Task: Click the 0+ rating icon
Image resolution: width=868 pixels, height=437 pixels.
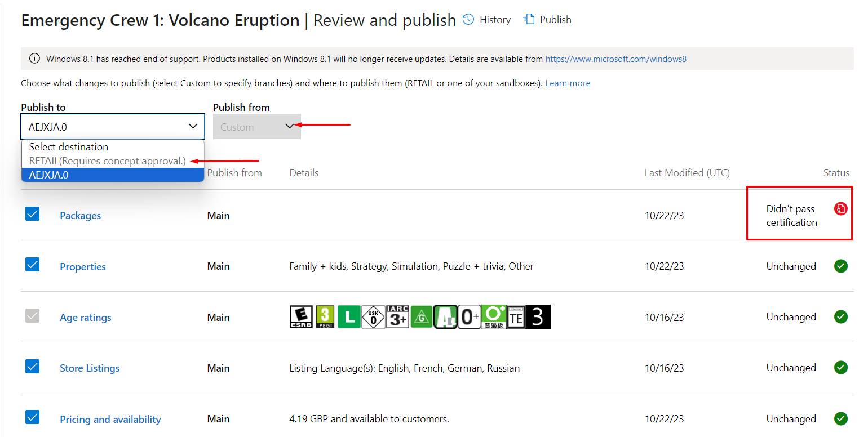Action: point(470,317)
